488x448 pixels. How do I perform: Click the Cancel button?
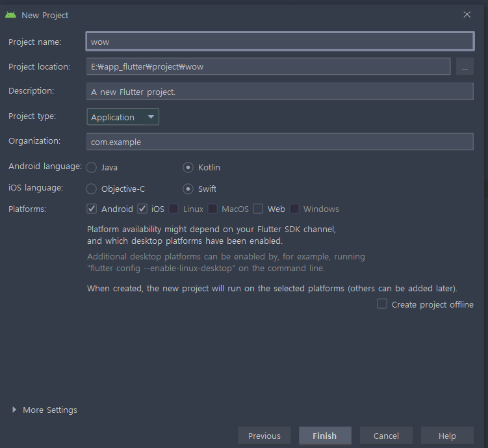(386, 436)
